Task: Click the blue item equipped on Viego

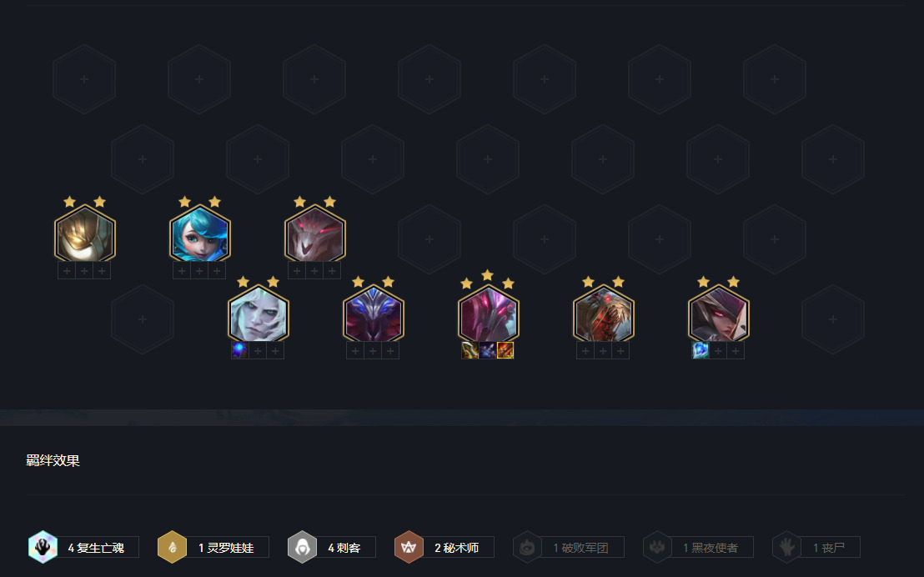Action: [x=240, y=351]
